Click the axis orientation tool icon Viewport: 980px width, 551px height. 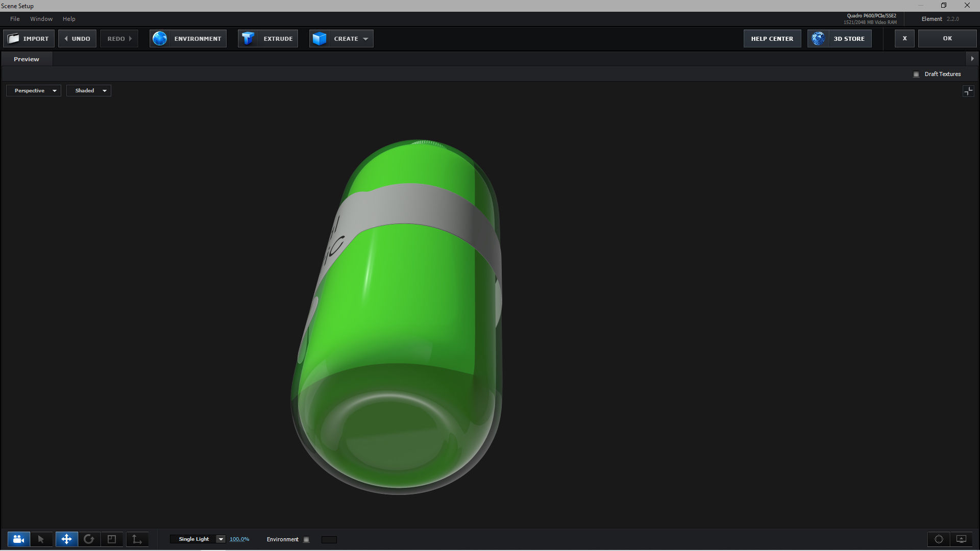(x=137, y=539)
